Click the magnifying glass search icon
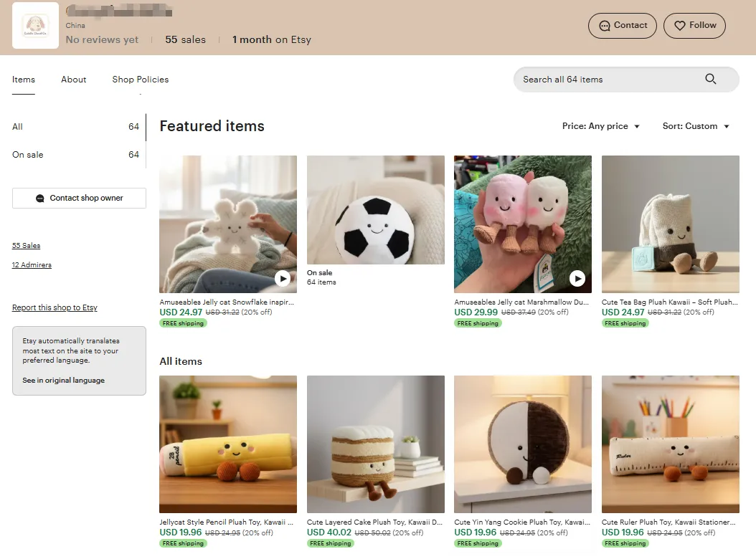The height and width of the screenshot is (559, 756). coord(710,80)
